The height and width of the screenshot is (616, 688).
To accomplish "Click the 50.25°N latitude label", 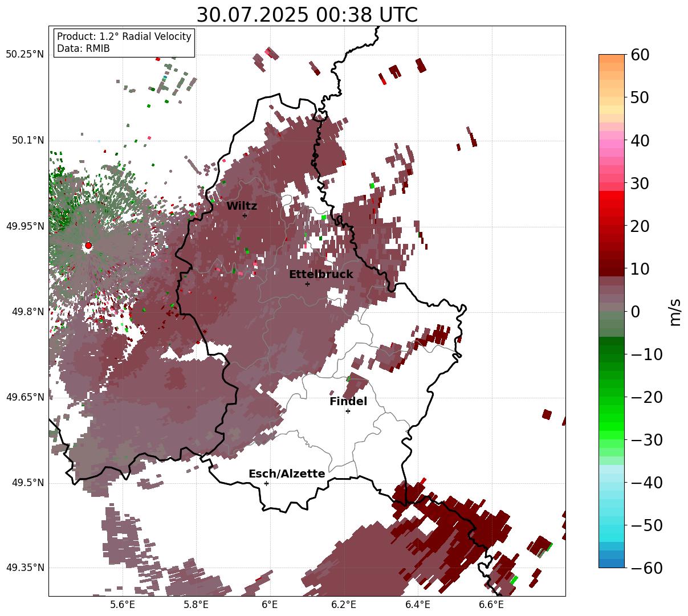I will coord(25,55).
